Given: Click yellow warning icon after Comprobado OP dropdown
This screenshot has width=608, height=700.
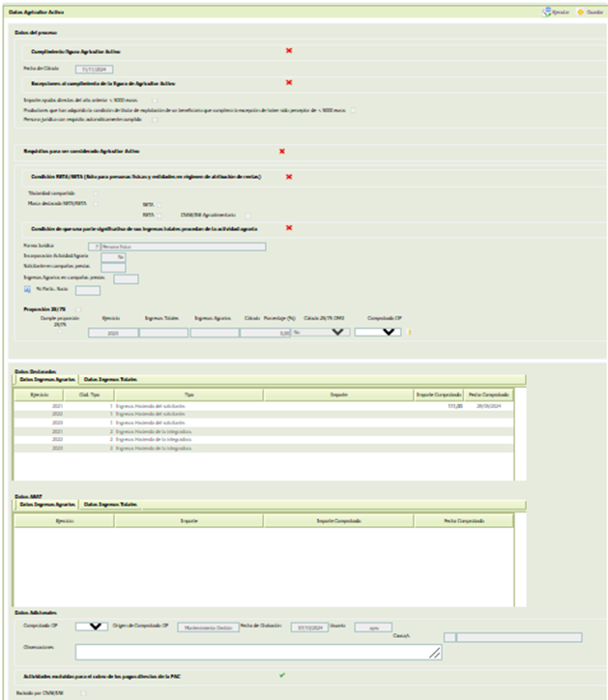Looking at the screenshot, I should [x=410, y=332].
